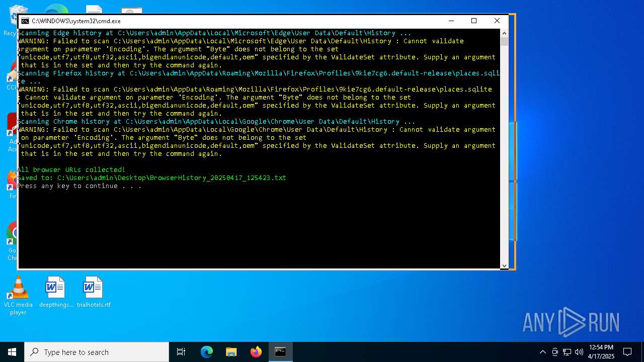The width and height of the screenshot is (644, 362).
Task: Open File Explorer from taskbar
Action: pyautogui.click(x=231, y=352)
